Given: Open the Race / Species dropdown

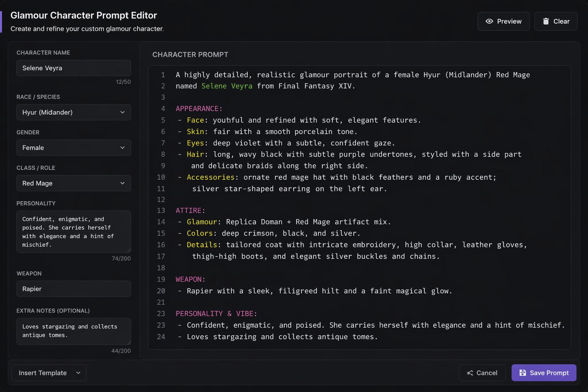Looking at the screenshot, I should [x=73, y=112].
